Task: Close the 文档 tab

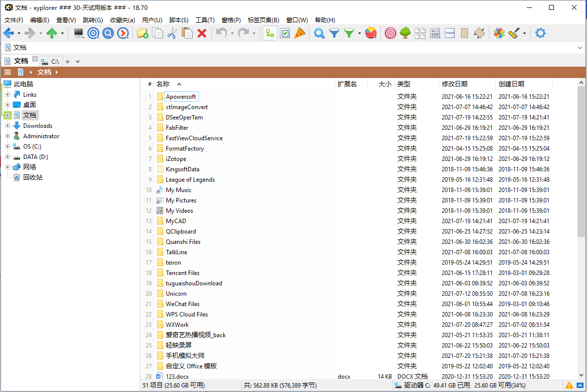Action: tap(35, 59)
